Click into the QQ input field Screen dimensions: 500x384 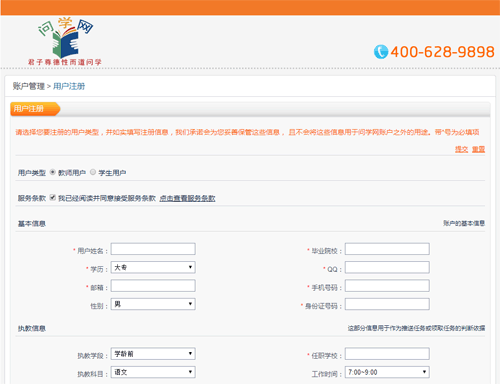(x=387, y=267)
